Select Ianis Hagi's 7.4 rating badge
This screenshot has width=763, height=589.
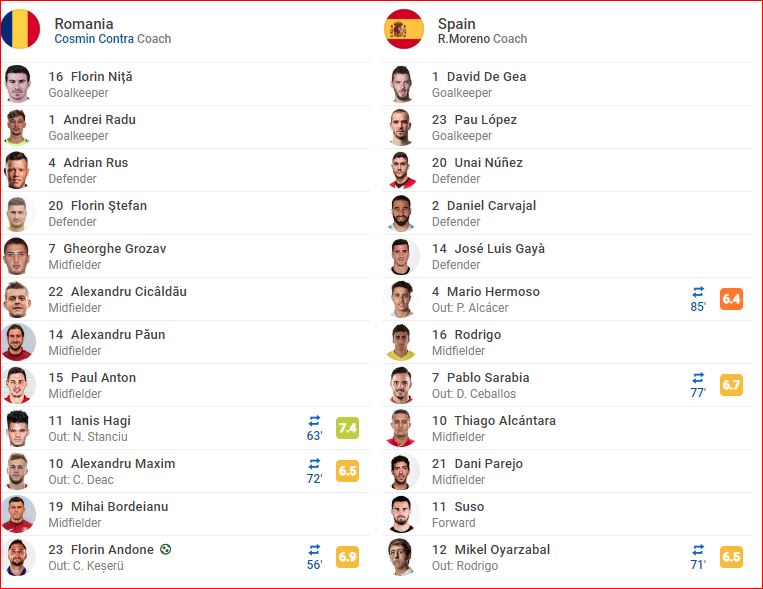coord(348,428)
